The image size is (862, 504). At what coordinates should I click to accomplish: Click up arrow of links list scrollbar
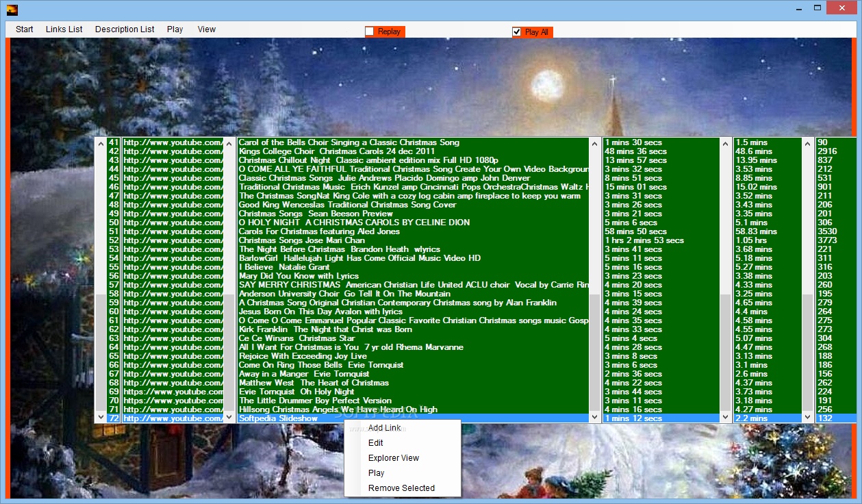pyautogui.click(x=229, y=143)
